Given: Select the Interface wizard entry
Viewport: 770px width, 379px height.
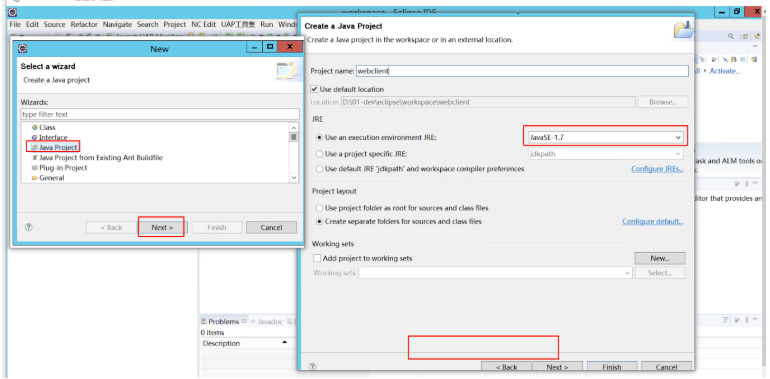Looking at the screenshot, I should pos(50,137).
